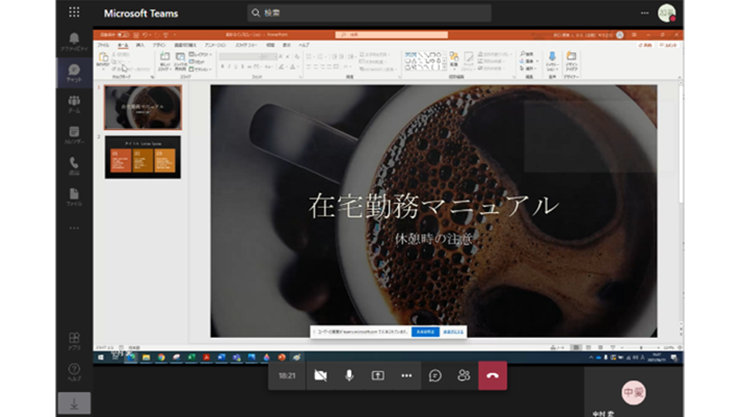740x417 pixels.
Task: Hang up the call
Action: pyautogui.click(x=493, y=375)
